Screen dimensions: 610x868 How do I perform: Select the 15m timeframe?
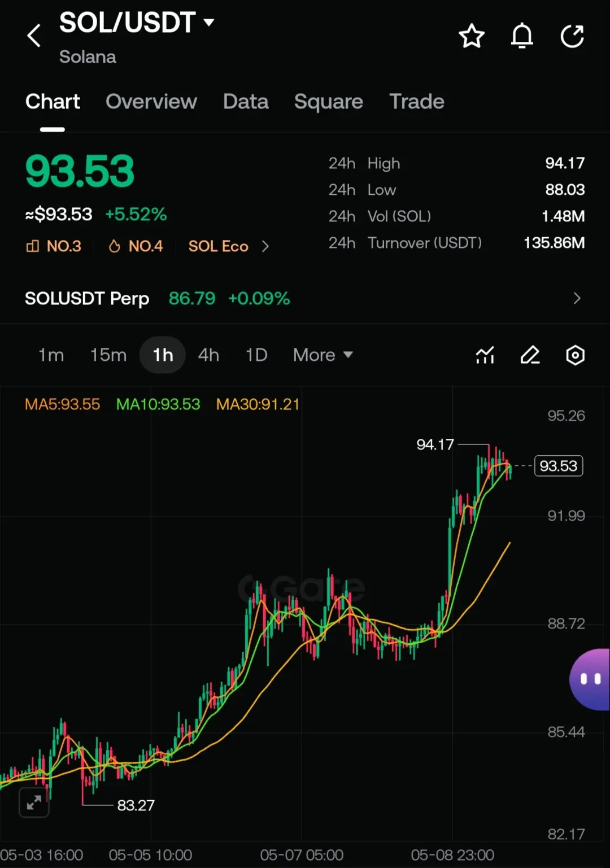click(x=108, y=355)
